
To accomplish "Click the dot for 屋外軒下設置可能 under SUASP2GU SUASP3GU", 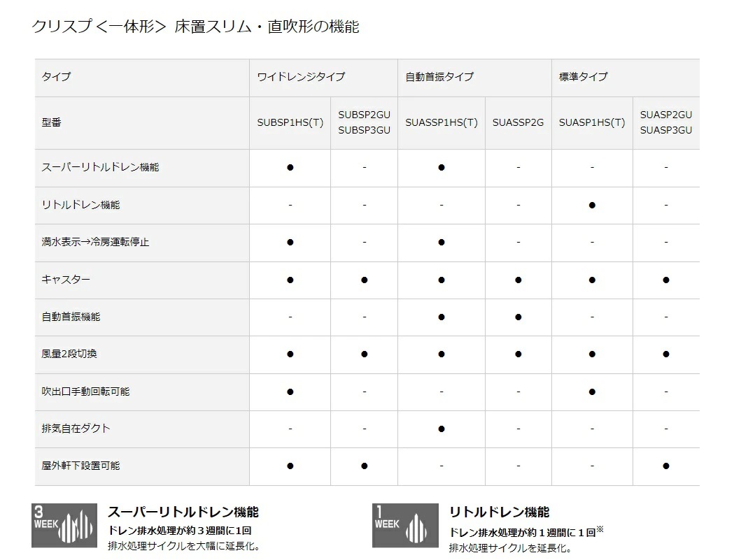I will click(666, 466).
